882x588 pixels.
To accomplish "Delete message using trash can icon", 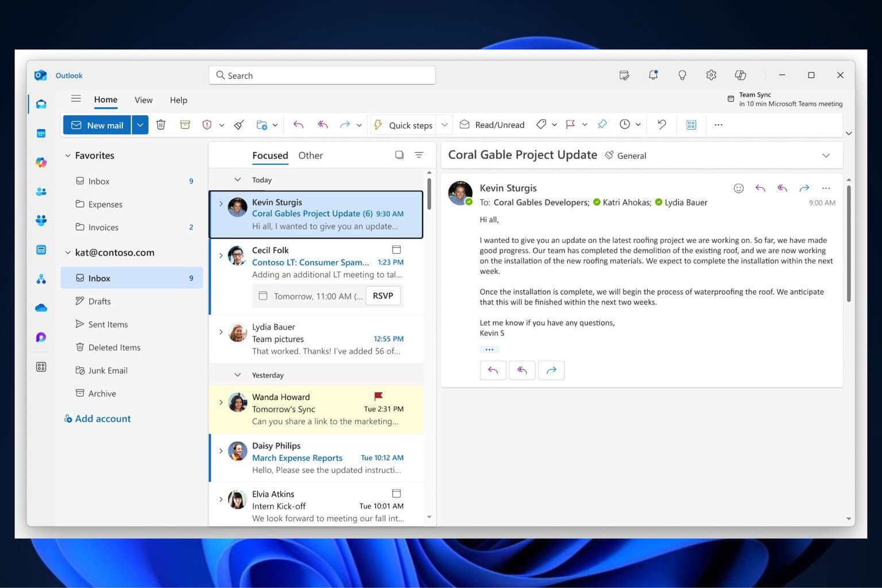I will click(161, 125).
